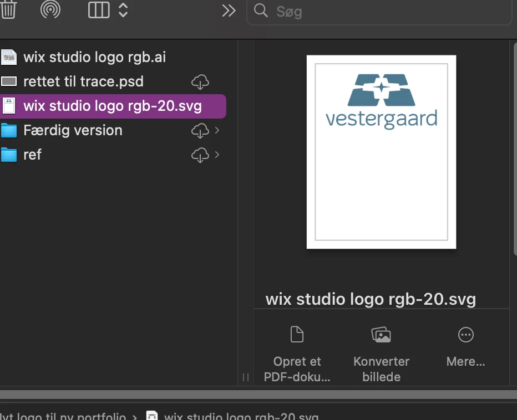Click the column divider handle beside the preview pane

[x=246, y=377]
